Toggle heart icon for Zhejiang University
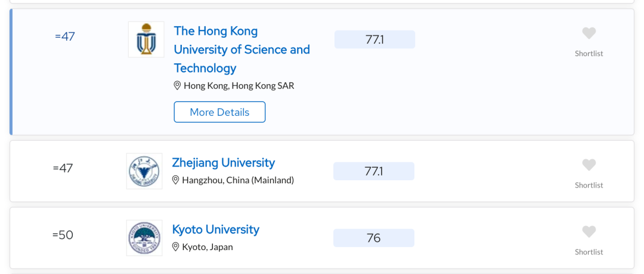Image resolution: width=644 pixels, height=274 pixels. tap(589, 165)
